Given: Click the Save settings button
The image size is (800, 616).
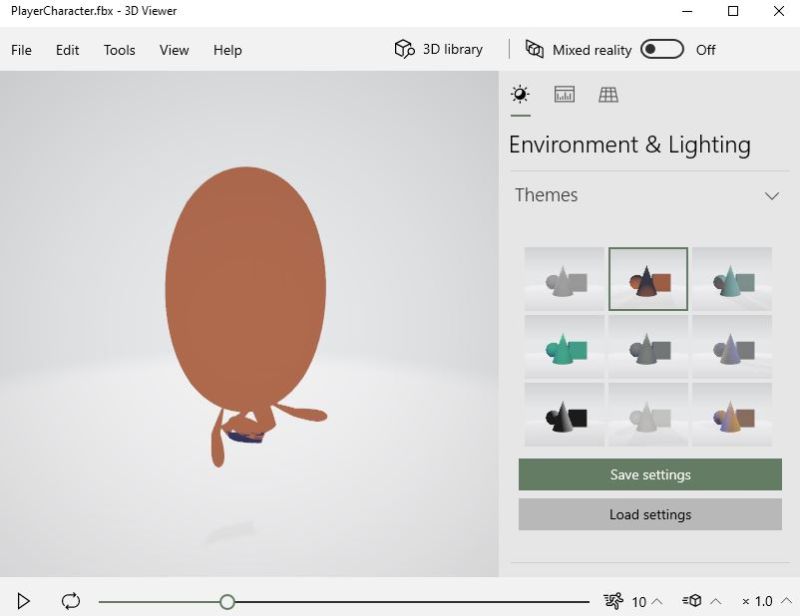Looking at the screenshot, I should [649, 474].
